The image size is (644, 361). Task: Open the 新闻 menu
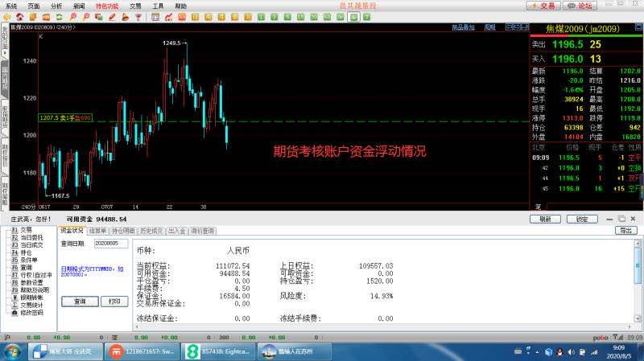(x=79, y=6)
